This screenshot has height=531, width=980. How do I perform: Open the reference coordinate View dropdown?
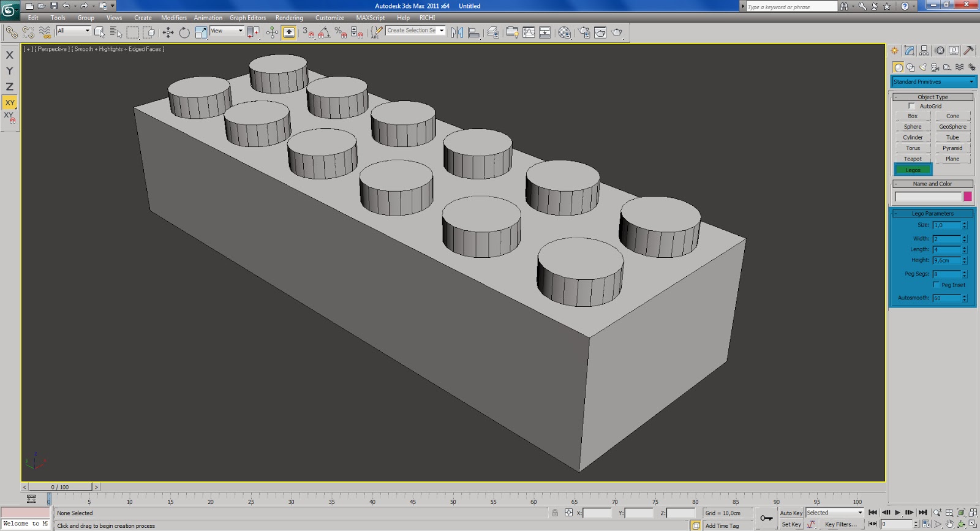coord(227,31)
